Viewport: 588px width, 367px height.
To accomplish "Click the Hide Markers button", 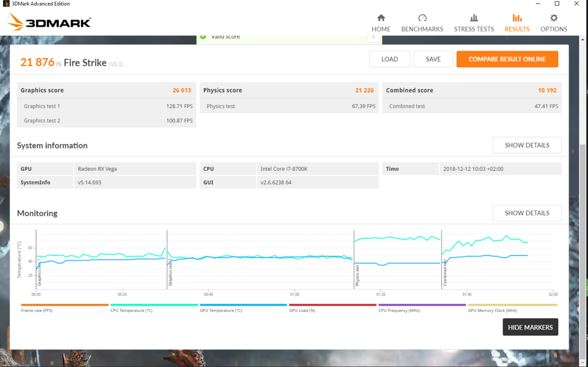I will [530, 327].
